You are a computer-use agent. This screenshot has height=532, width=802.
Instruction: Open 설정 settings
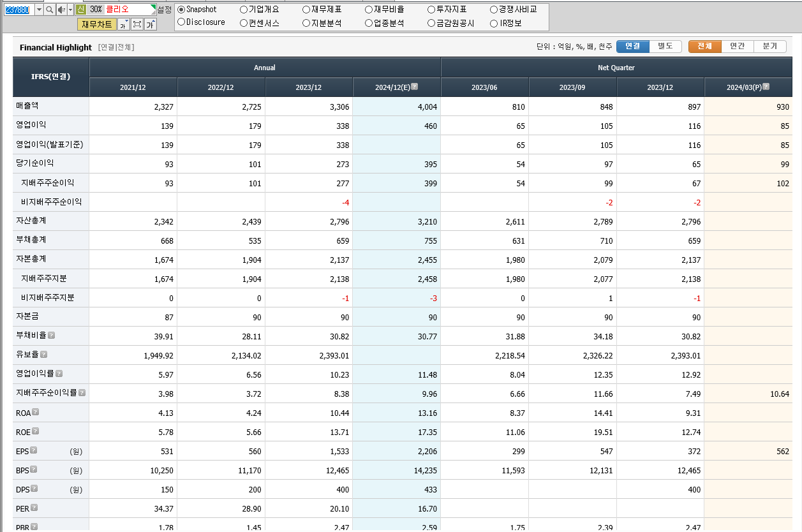click(165, 10)
